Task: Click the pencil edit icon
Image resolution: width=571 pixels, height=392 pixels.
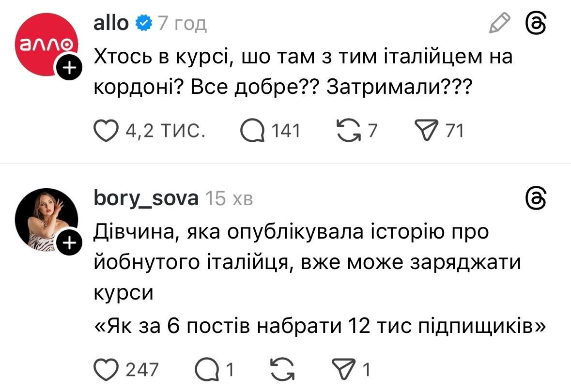Action: click(500, 23)
